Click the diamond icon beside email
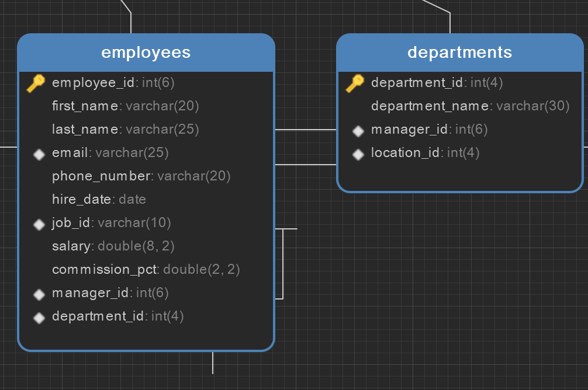588x390 pixels. (x=39, y=154)
